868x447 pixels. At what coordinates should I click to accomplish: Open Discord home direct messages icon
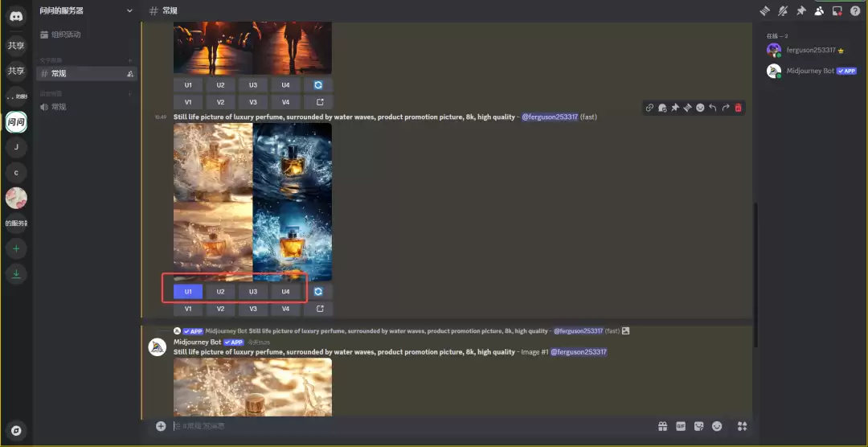coord(16,16)
